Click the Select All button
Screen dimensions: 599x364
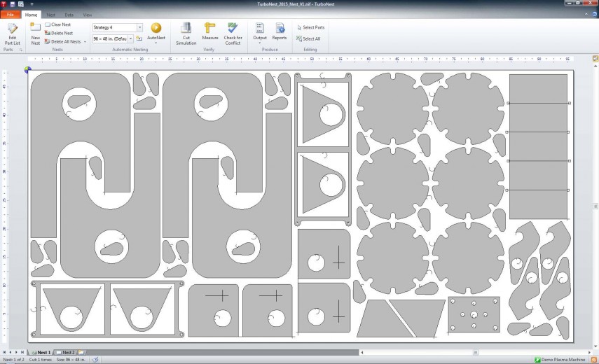tap(309, 38)
